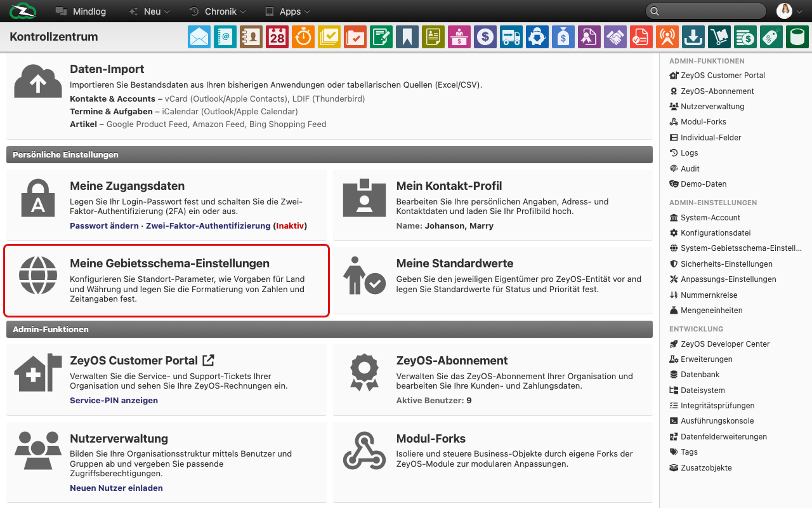812x508 pixels.
Task: Select Mengeneinheiten in the sidebar
Action: tap(706, 310)
